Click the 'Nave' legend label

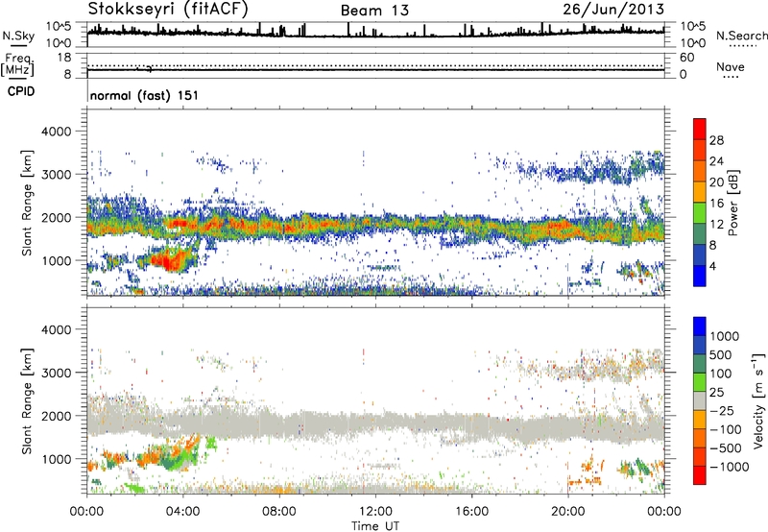[731, 67]
